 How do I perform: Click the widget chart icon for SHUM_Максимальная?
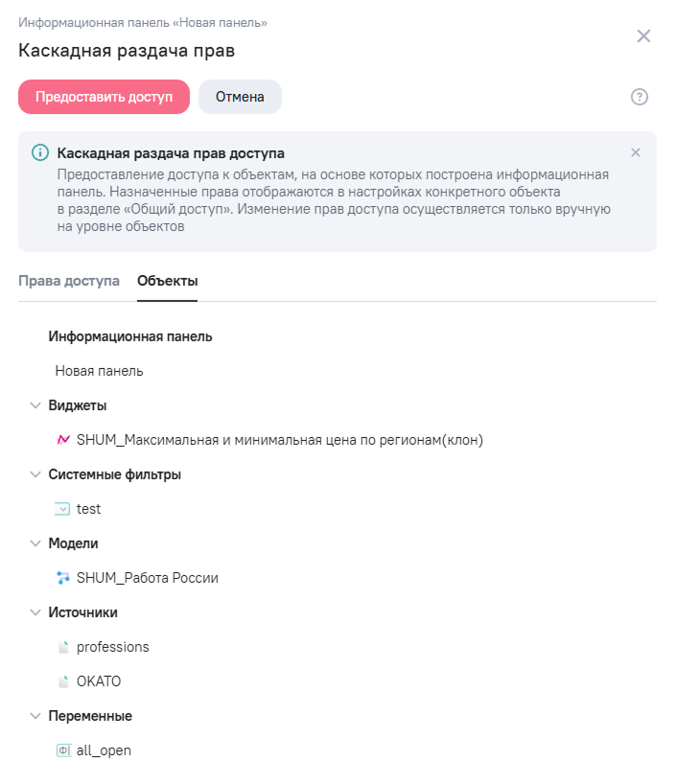click(63, 440)
